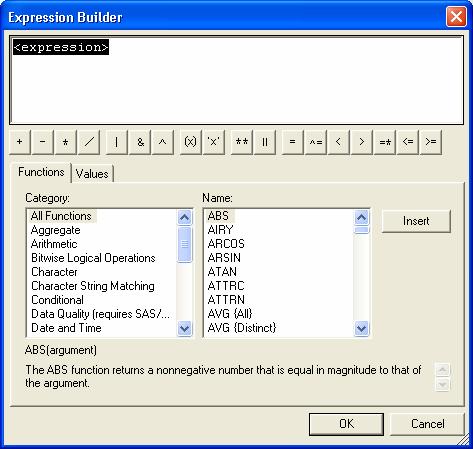Insert the =* sounds-like operator
This screenshot has width=473, height=449.
[385, 142]
